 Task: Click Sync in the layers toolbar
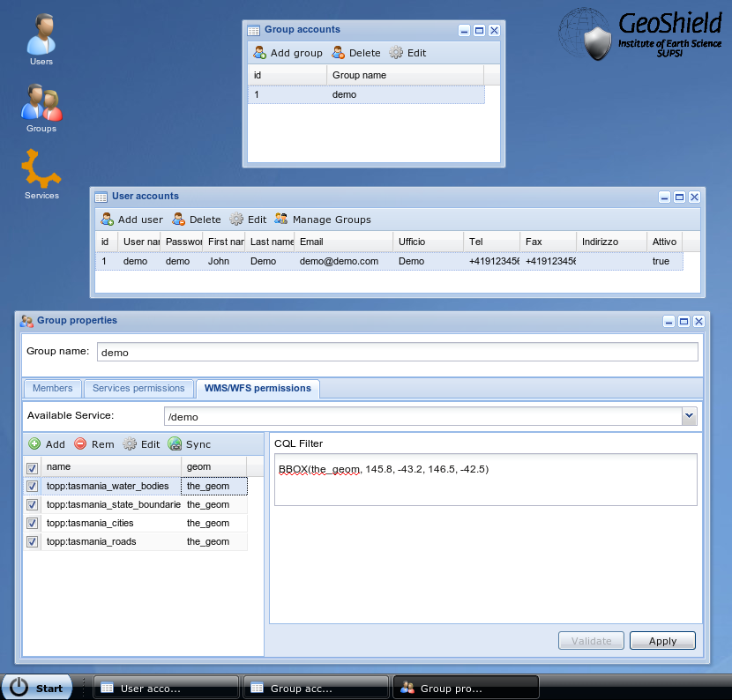click(190, 444)
